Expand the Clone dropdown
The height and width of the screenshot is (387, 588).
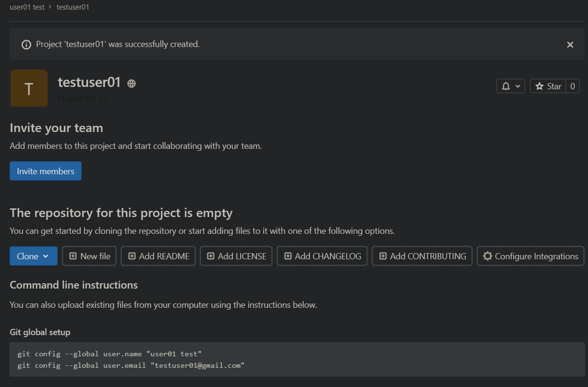pos(33,256)
